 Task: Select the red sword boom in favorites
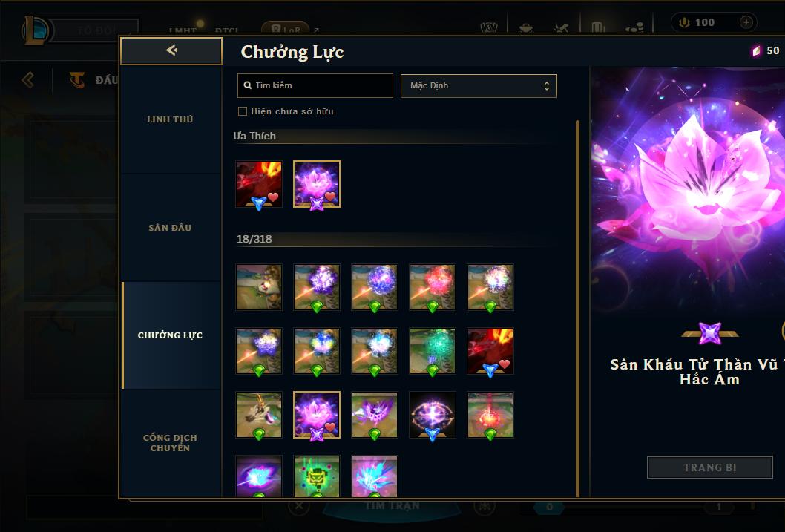click(x=259, y=184)
